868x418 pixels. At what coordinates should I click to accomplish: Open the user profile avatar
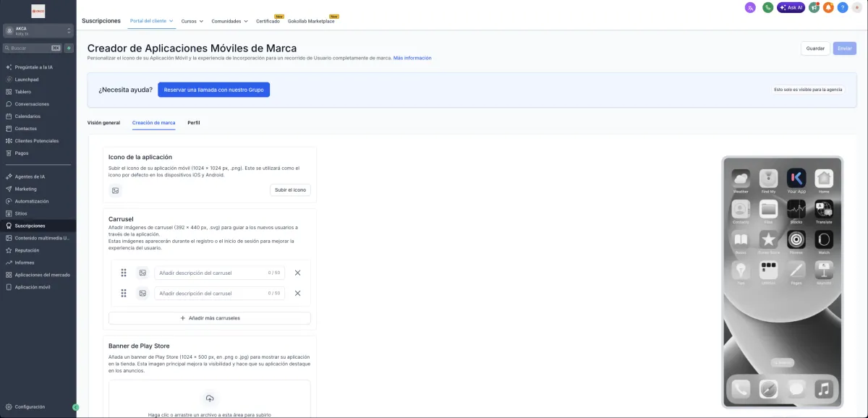point(856,7)
